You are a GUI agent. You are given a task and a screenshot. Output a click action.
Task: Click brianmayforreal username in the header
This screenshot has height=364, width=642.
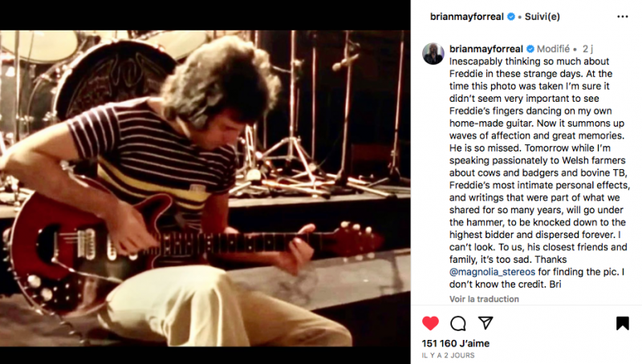pos(467,17)
